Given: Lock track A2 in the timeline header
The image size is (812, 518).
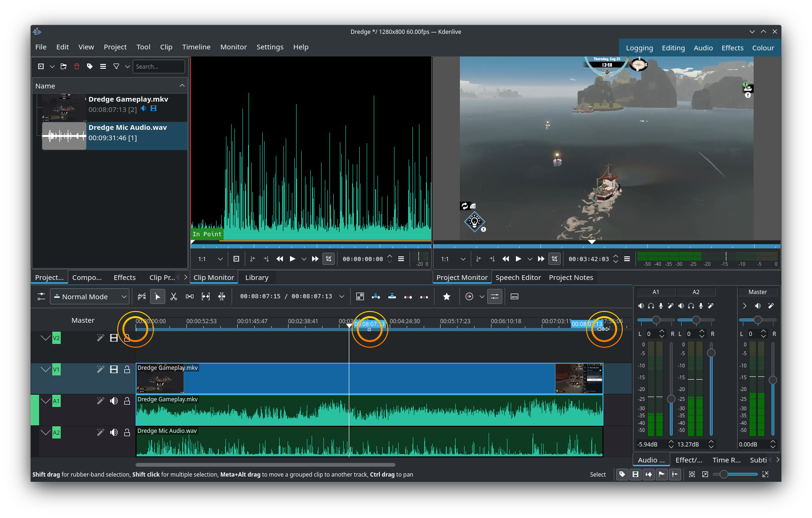Looking at the screenshot, I should pos(127,432).
